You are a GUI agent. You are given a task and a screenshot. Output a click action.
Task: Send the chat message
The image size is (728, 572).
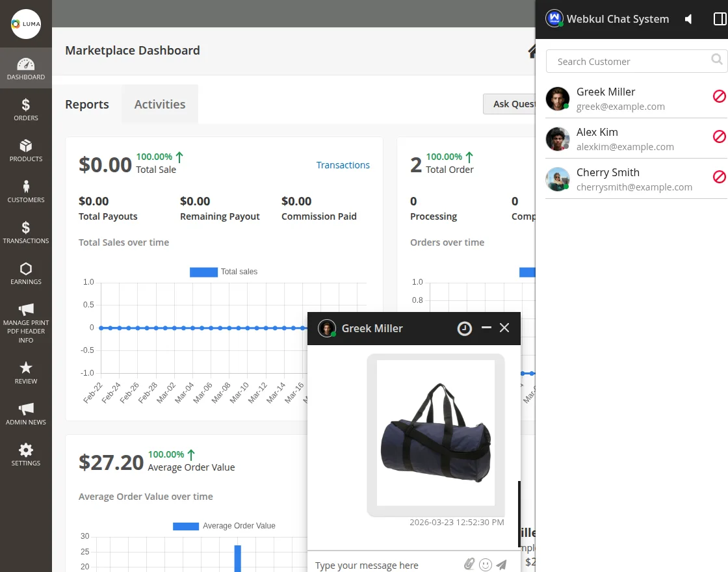(501, 565)
